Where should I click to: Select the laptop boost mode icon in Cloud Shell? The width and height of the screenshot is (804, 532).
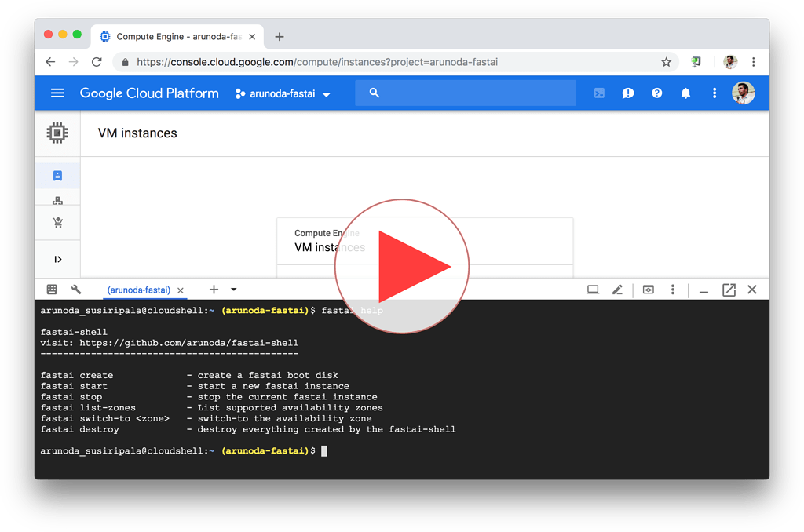593,290
